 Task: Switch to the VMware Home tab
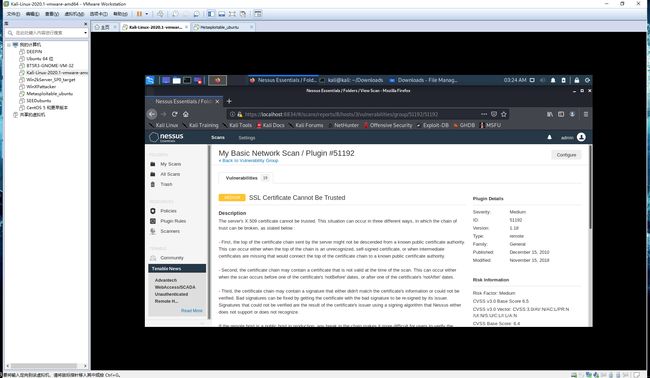105,27
